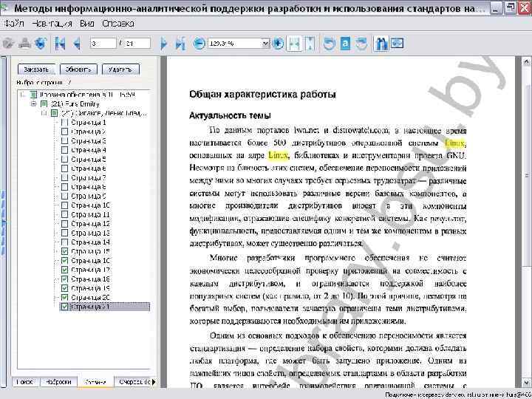Toggle the top cart root node checkbox

tap(33, 95)
